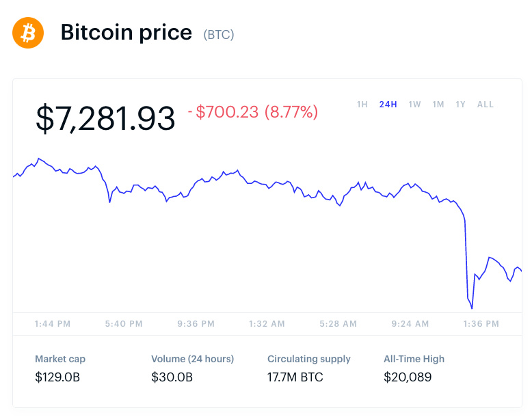This screenshot has width=532, height=419.
Task: Show ALL time price history
Action: 486,105
